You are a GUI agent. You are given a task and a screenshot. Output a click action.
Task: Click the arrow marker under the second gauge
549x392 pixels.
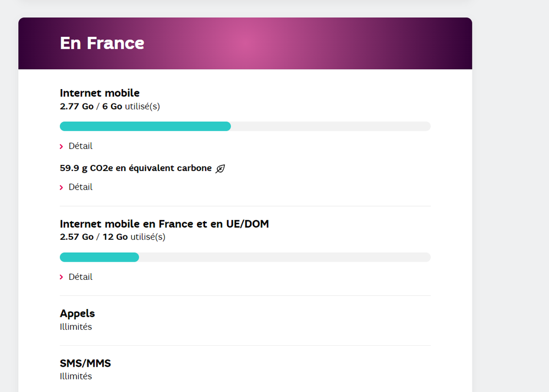pyautogui.click(x=61, y=277)
